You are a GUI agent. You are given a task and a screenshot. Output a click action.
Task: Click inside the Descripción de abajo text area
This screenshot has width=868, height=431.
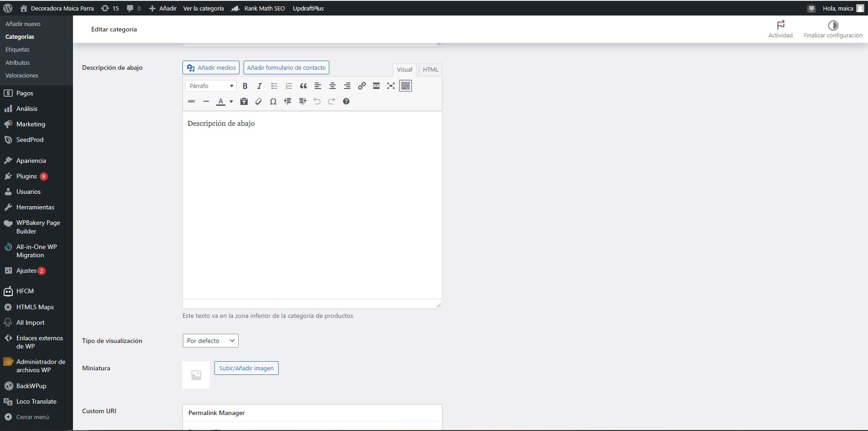pos(312,205)
